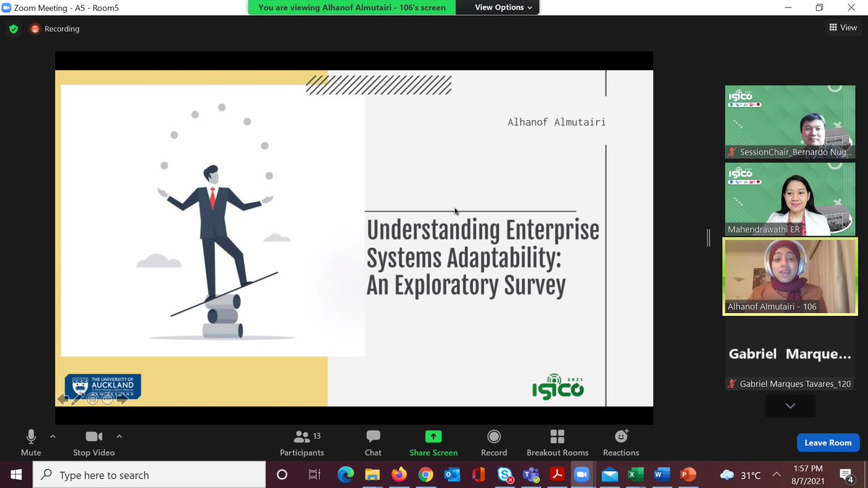Image resolution: width=868 pixels, height=488 pixels.
Task: Open the Reactions menu
Action: tap(621, 442)
